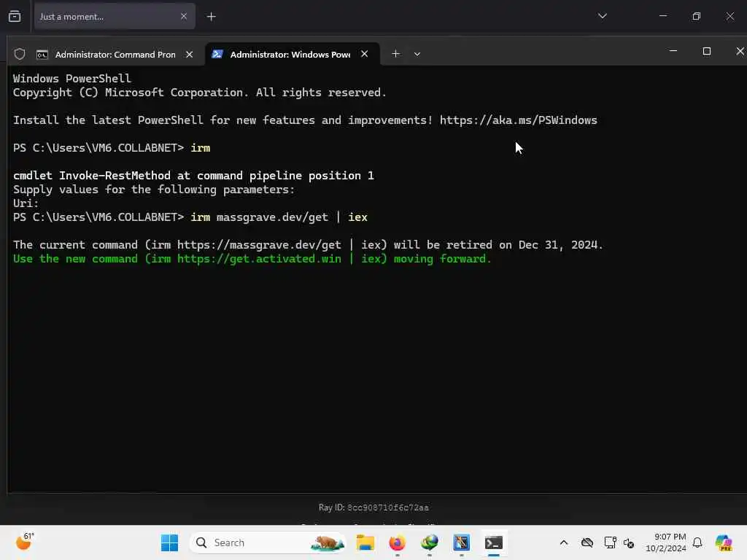Click the shield icon in Terminal title bar

20,54
